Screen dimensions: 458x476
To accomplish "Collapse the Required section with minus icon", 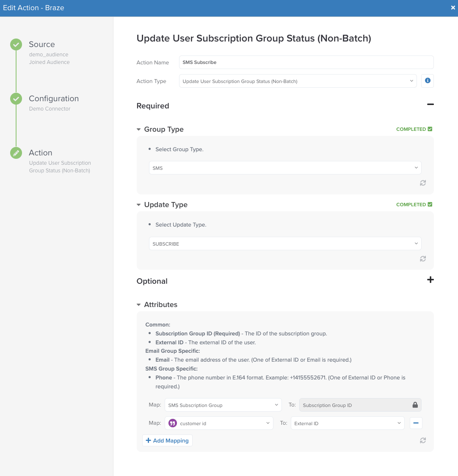I will (x=430, y=105).
